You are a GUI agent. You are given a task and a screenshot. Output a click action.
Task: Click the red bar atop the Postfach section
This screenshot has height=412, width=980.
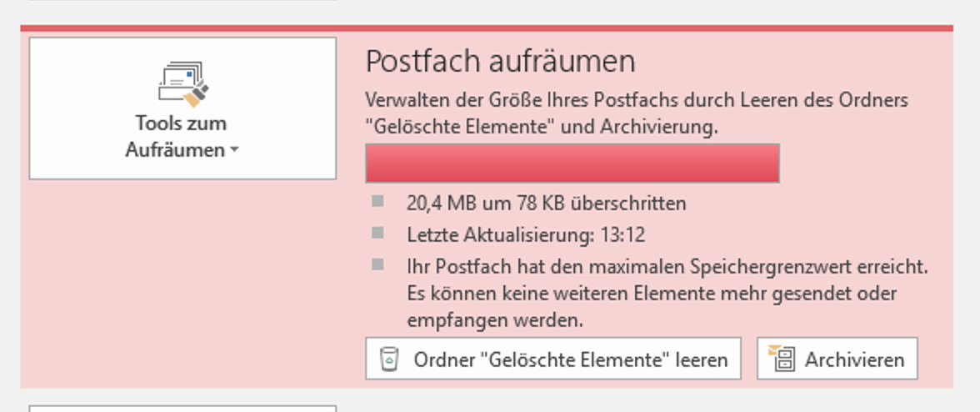point(487,28)
